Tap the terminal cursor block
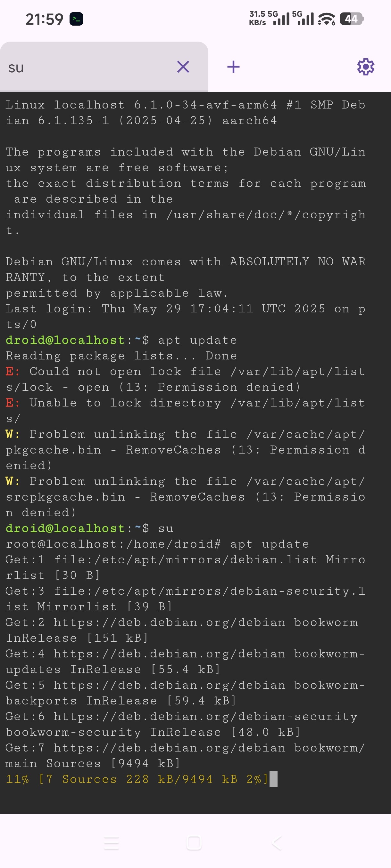This screenshot has height=868, width=391. tap(273, 779)
